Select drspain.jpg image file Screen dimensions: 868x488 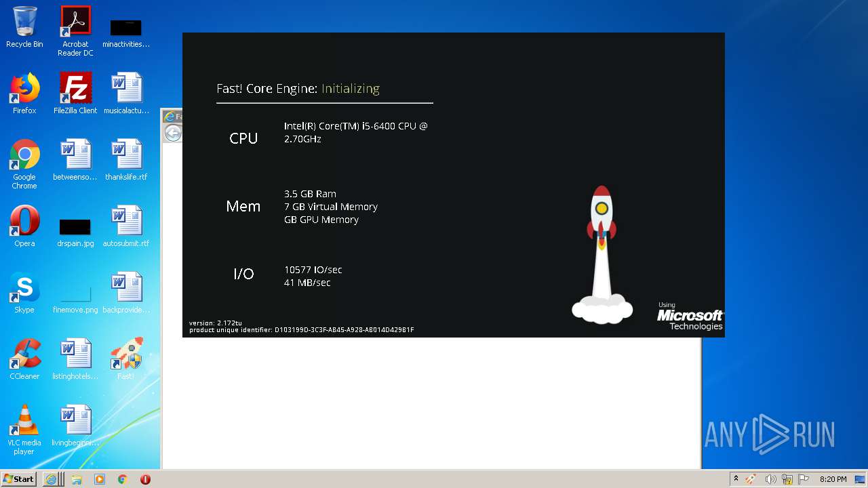point(75,232)
